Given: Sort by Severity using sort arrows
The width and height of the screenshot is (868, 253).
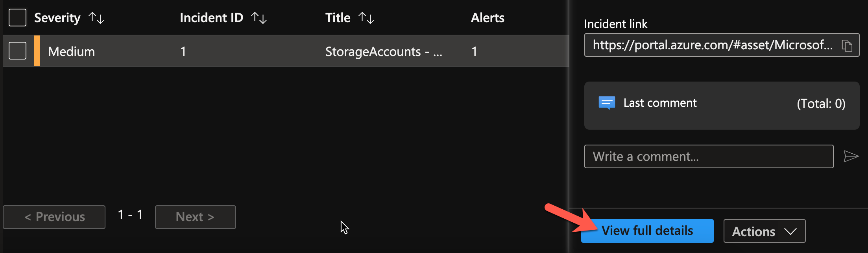Looking at the screenshot, I should pyautogui.click(x=96, y=18).
